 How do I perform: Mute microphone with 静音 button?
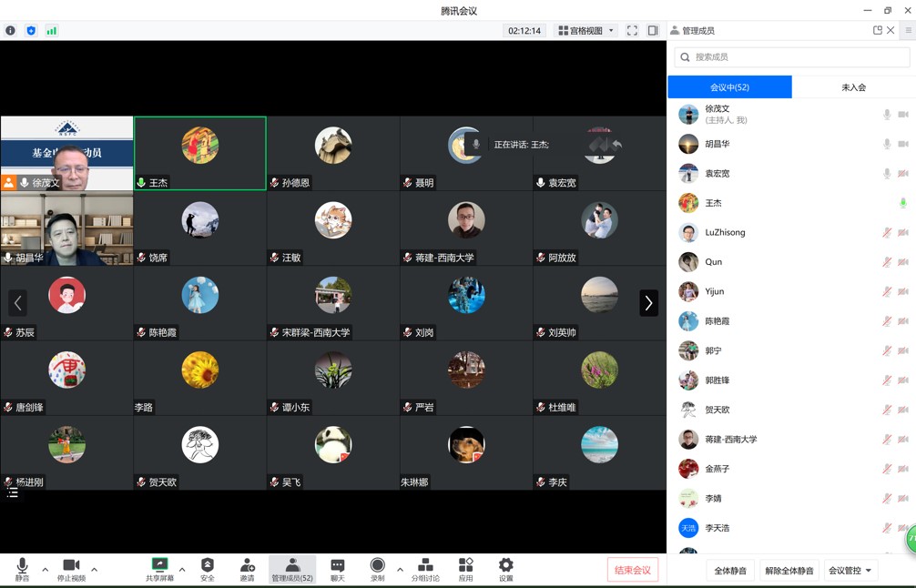pos(22,569)
